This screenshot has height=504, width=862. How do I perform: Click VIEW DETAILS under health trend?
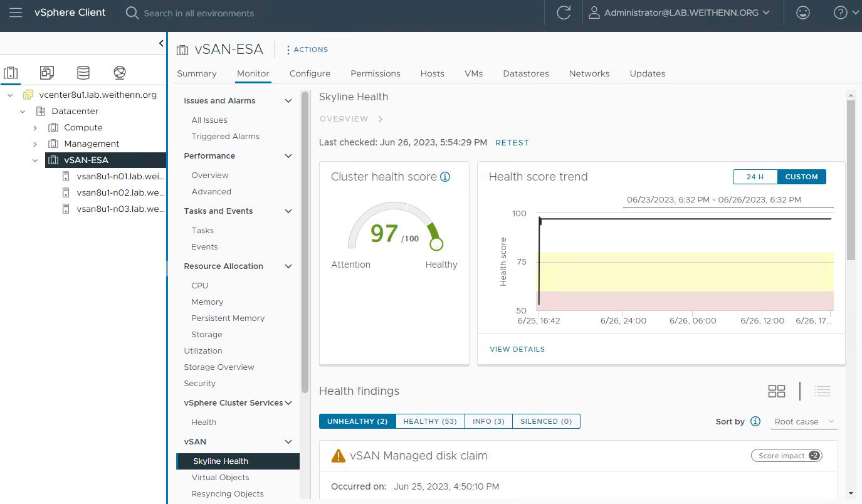click(517, 349)
